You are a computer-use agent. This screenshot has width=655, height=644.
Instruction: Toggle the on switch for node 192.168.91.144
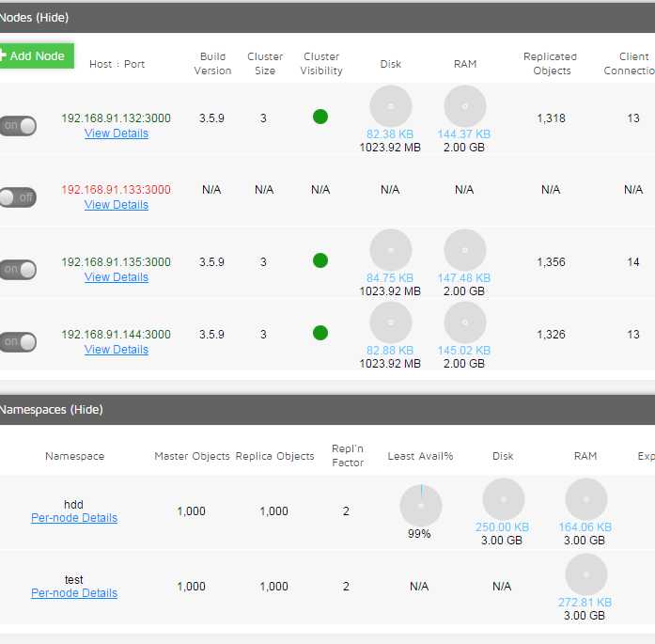click(18, 342)
